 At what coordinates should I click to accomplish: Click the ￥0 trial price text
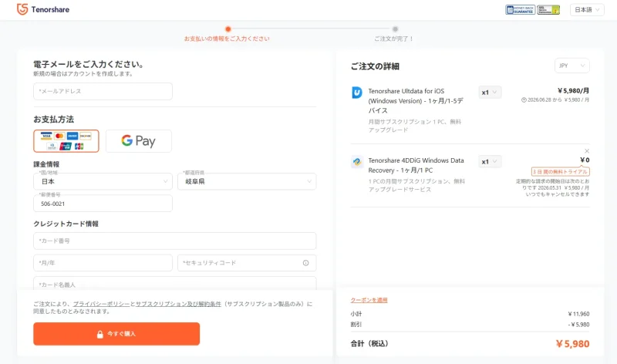point(585,160)
